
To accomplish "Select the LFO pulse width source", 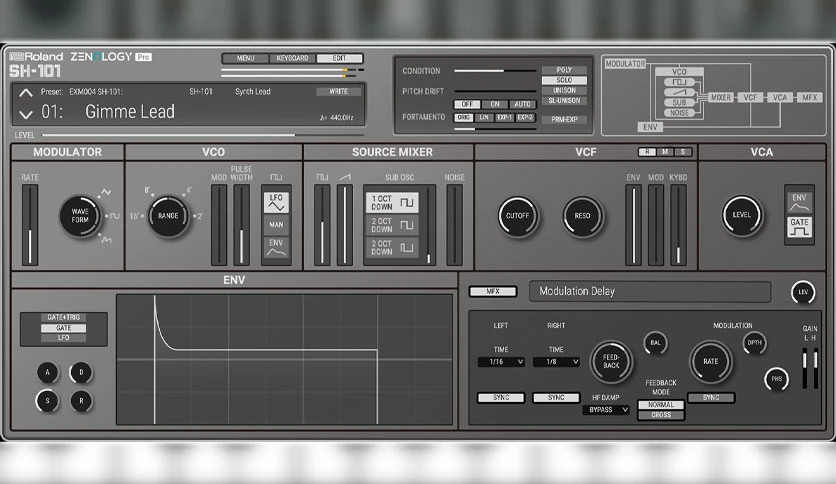I will (x=276, y=203).
